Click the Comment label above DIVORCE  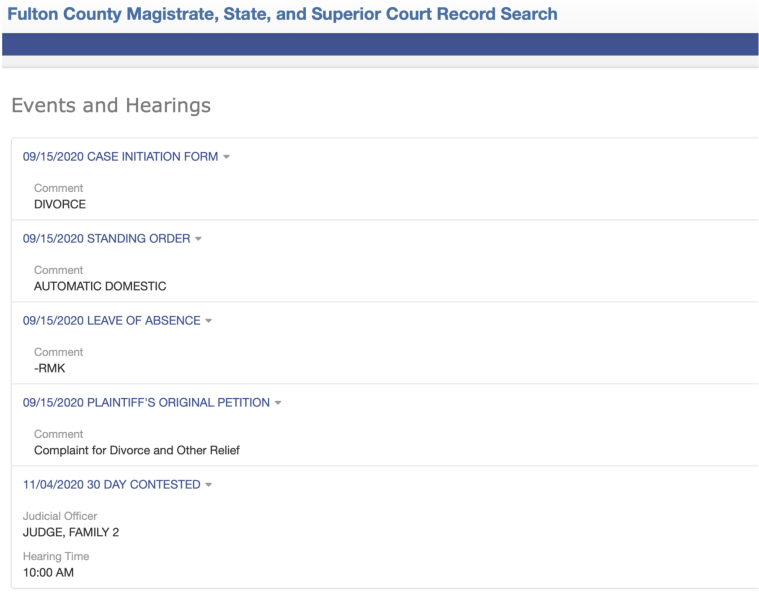[x=58, y=188]
